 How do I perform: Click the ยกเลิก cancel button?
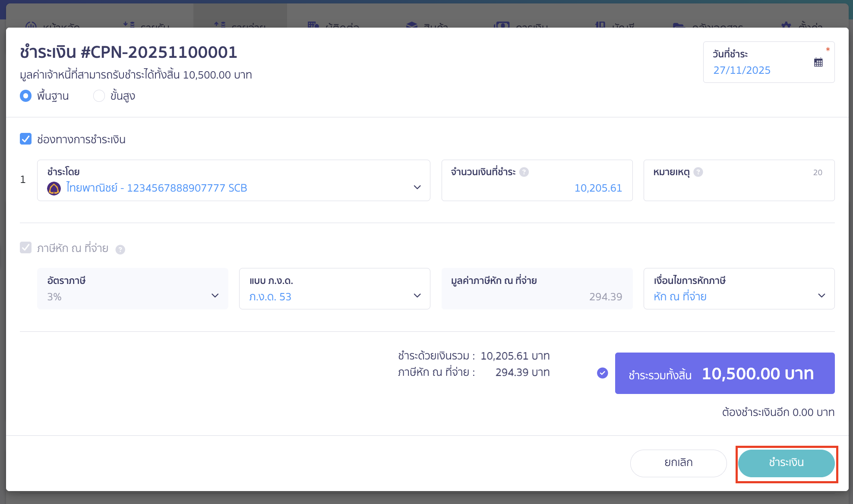tap(678, 463)
